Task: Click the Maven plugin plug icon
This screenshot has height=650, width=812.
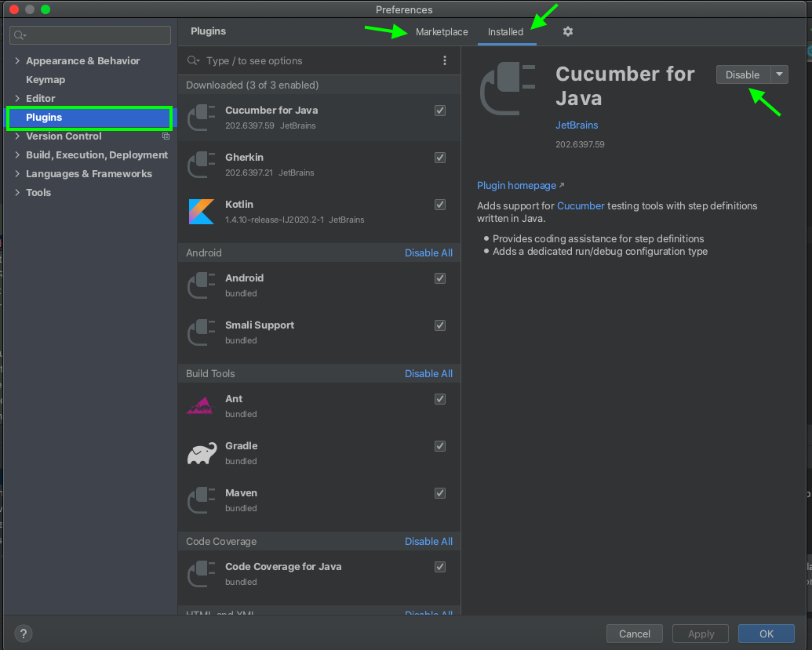Action: pyautogui.click(x=201, y=500)
